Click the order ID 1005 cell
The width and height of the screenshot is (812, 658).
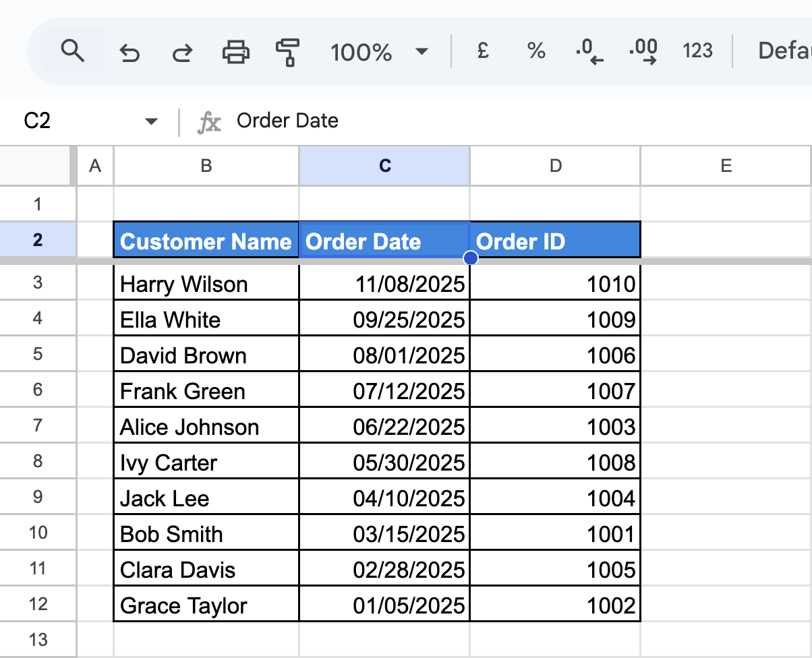[555, 569]
